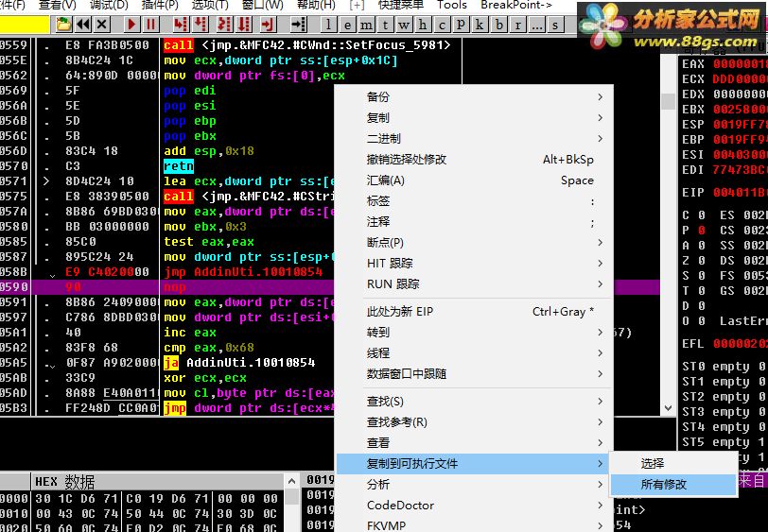Open the 选项(T) menu
This screenshot has width=768, height=532.
pos(210,6)
